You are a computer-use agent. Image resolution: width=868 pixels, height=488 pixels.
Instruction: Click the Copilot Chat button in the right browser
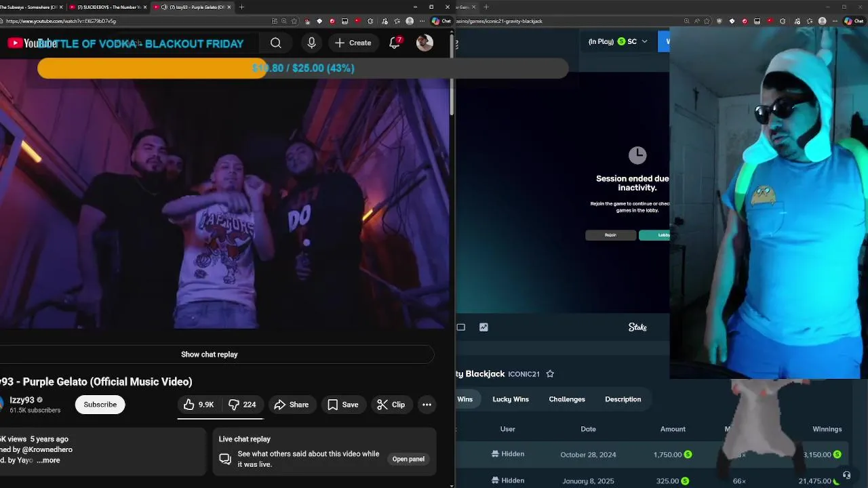pyautogui.click(x=853, y=21)
